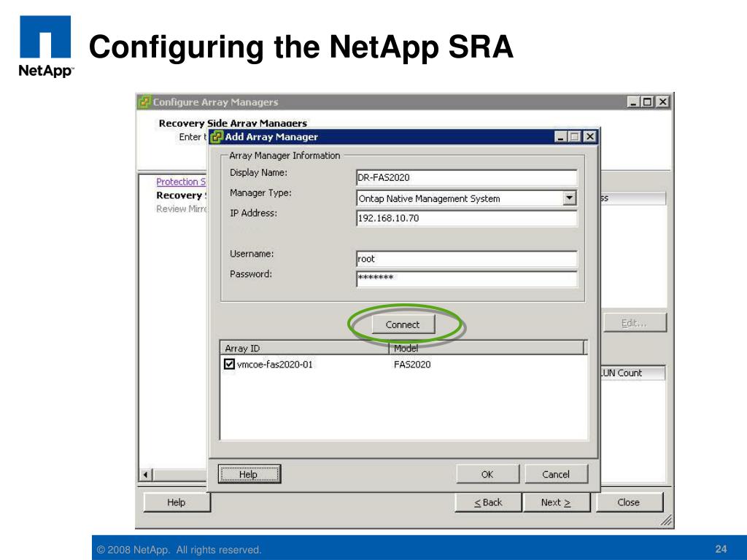This screenshot has width=747, height=560.
Task: Click the Connect button
Action: pyautogui.click(x=403, y=324)
